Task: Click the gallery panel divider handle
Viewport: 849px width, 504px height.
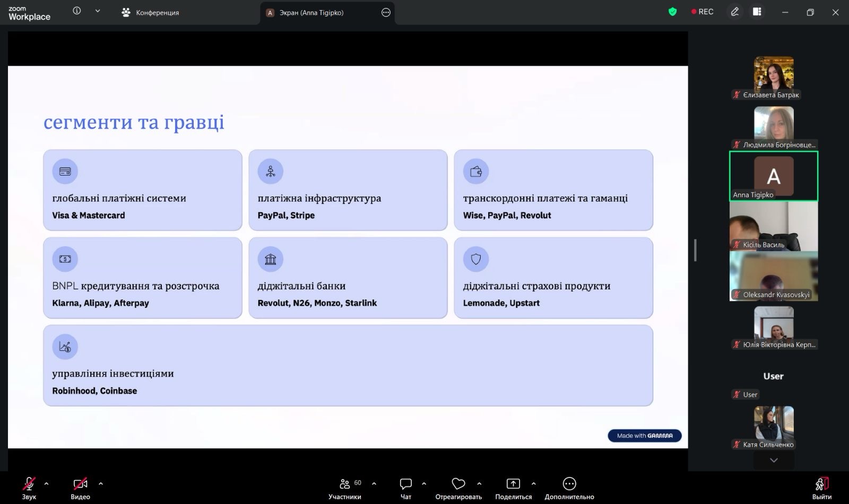Action: point(695,250)
